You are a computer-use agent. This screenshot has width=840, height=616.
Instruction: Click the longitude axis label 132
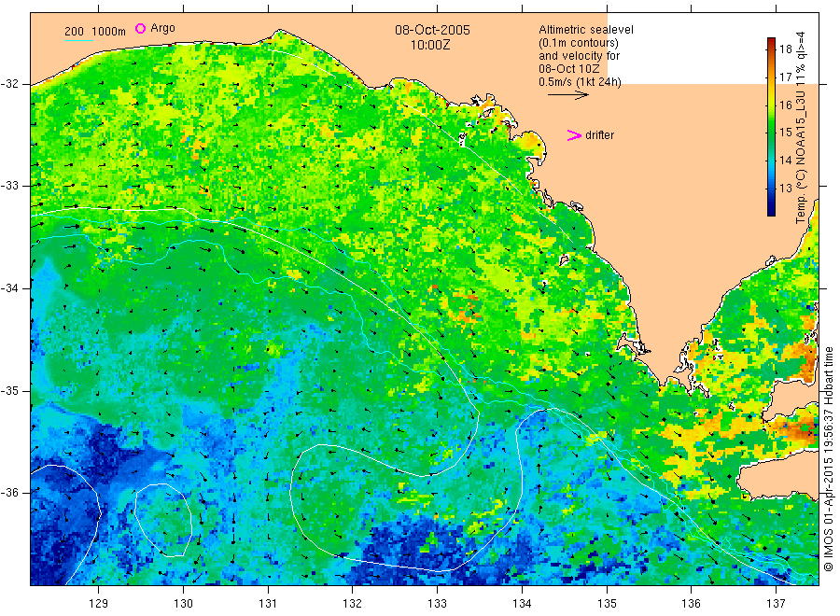353,604
